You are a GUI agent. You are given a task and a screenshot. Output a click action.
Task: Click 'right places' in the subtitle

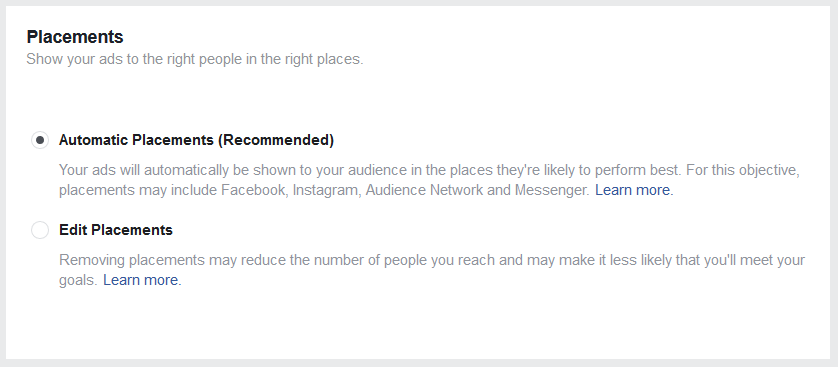(x=327, y=59)
